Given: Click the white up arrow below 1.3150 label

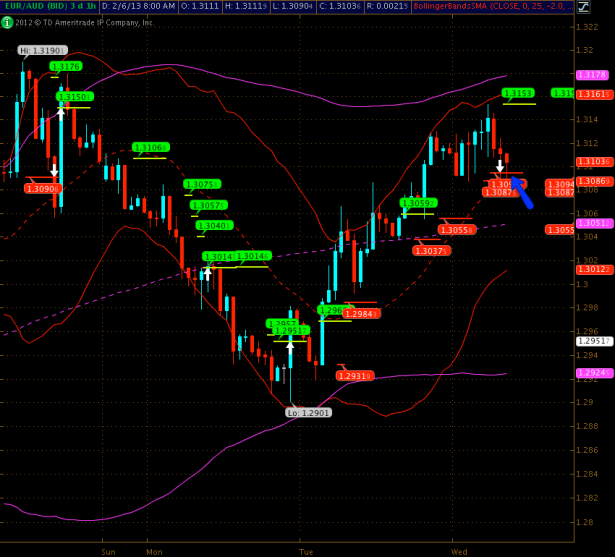Looking at the screenshot, I should click(x=61, y=114).
